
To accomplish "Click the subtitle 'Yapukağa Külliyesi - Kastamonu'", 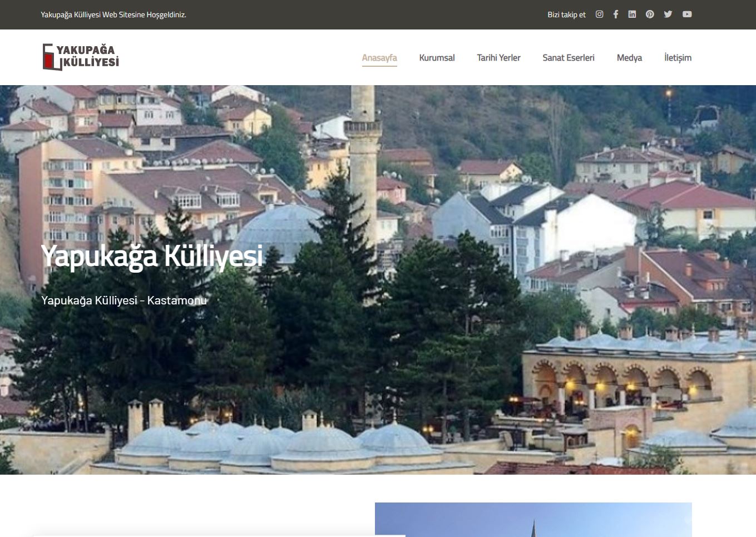I will tap(124, 300).
